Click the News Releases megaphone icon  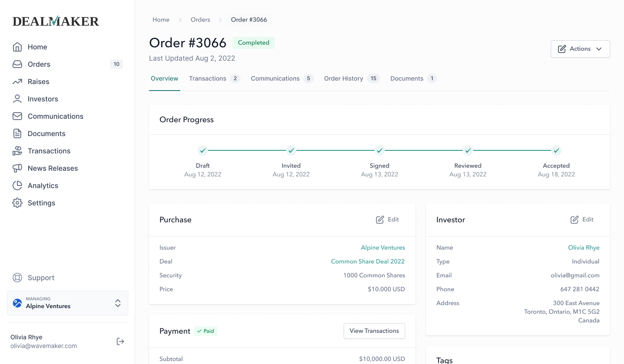click(17, 168)
